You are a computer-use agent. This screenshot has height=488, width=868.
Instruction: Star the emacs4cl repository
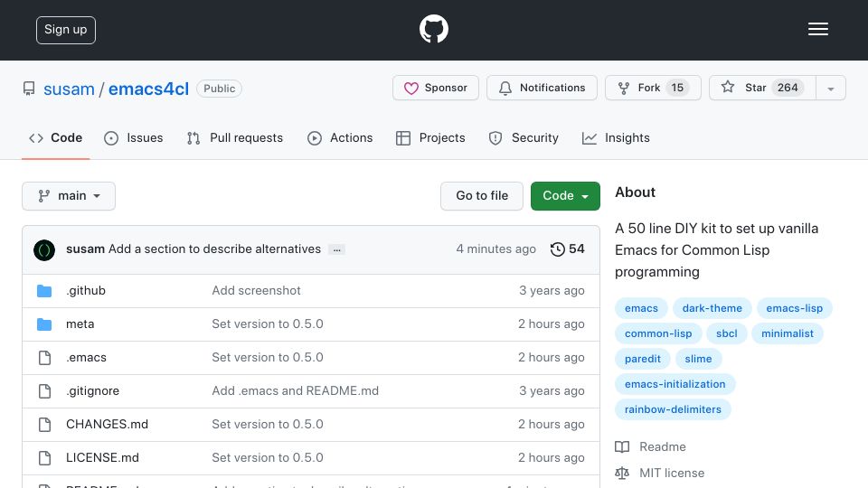[762, 88]
